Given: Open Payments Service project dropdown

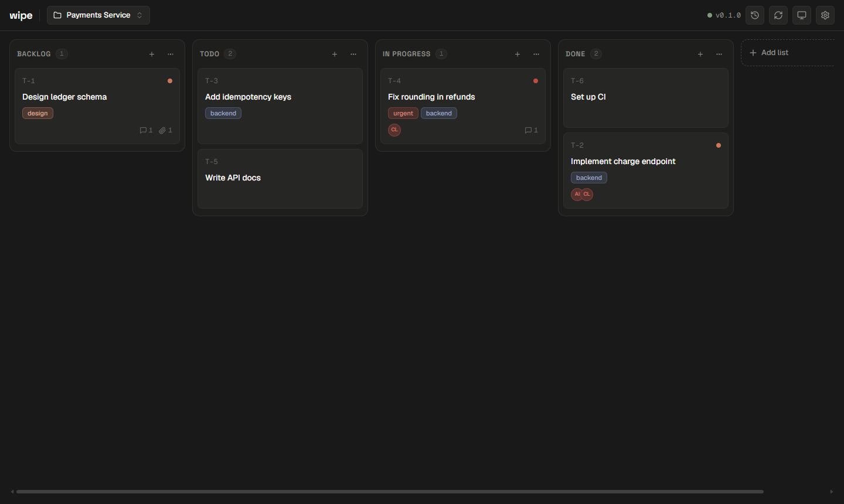Looking at the screenshot, I should [98, 15].
